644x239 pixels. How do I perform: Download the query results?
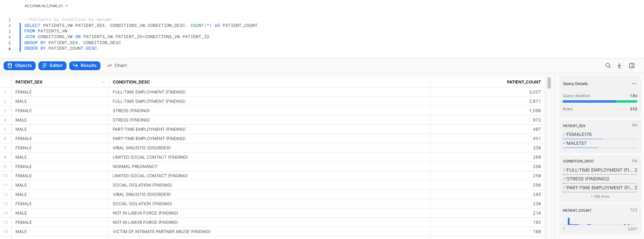[619, 66]
